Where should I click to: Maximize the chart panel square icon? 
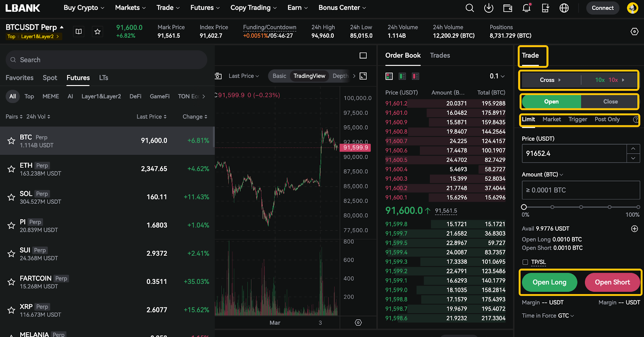[x=363, y=55]
